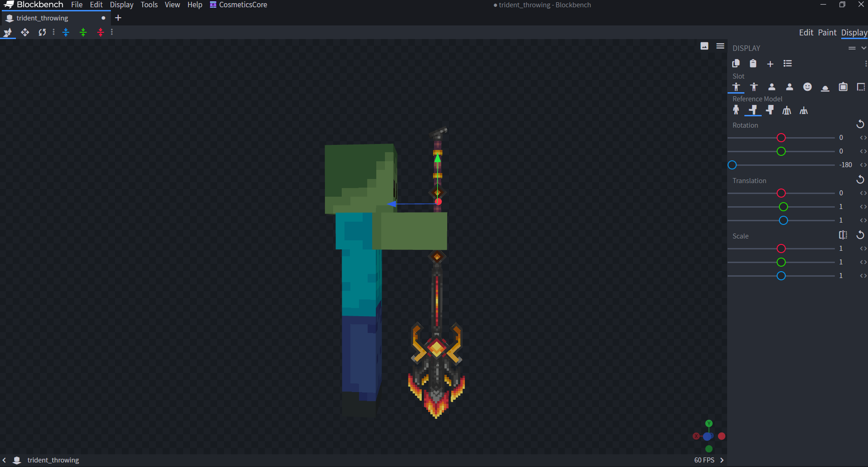Click stepper arrows for Rotation Z (-180)
Viewport: 868px width, 467px height.
pyautogui.click(x=863, y=165)
